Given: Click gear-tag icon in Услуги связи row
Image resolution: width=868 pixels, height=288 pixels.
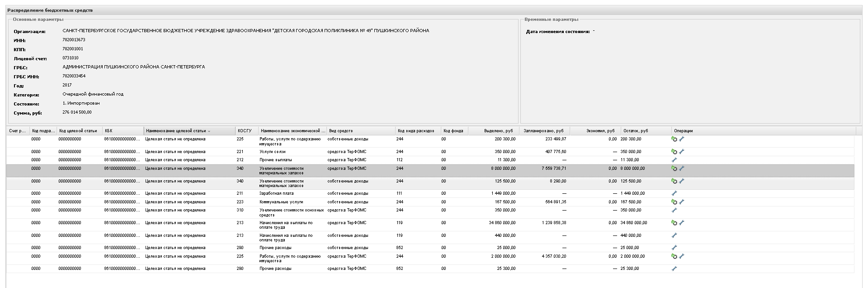Looking at the screenshot, I should click(674, 152).
